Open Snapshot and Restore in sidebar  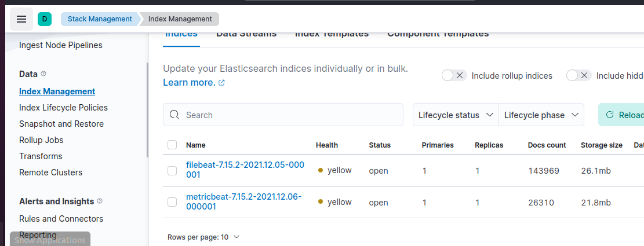[61, 124]
